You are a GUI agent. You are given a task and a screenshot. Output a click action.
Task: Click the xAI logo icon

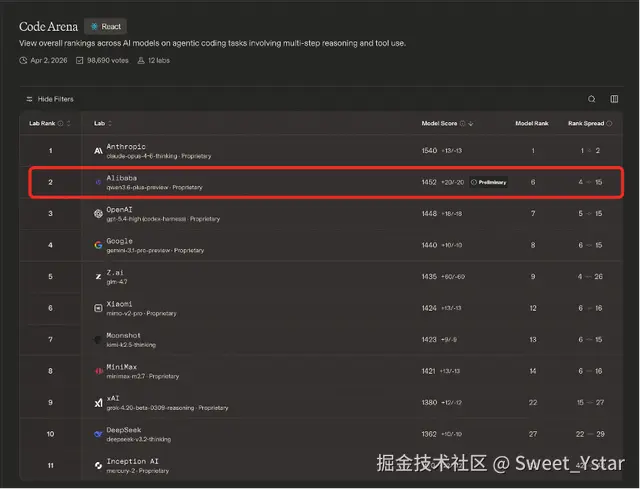pyautogui.click(x=98, y=402)
